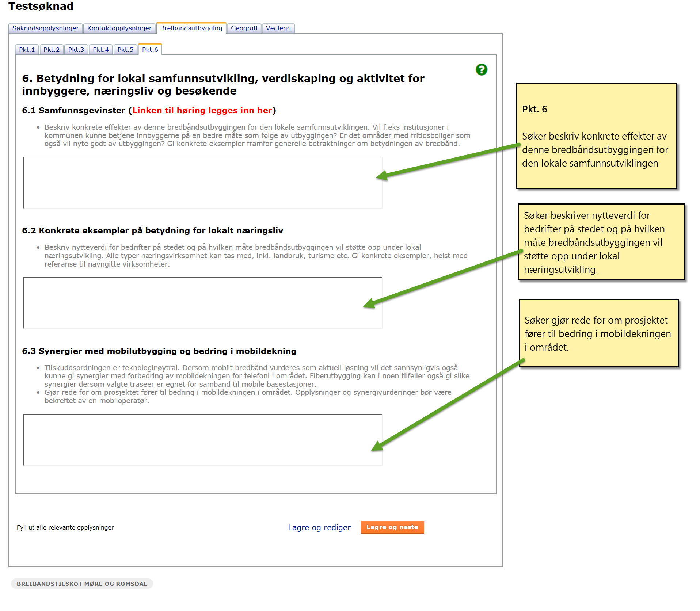Screen dimensions: 700x611
Task: Click the bullet starting 'Tilskuddsordningen er teknologinøytral'
Action: click(x=257, y=376)
